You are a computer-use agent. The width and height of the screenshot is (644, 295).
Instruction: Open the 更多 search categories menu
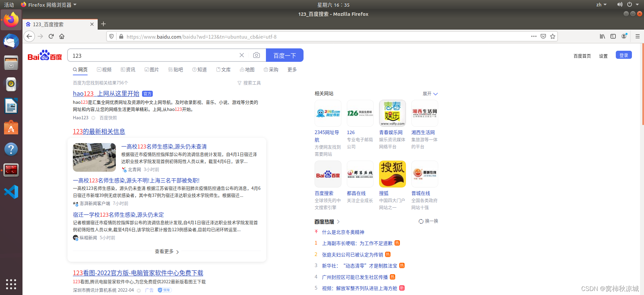(x=292, y=70)
